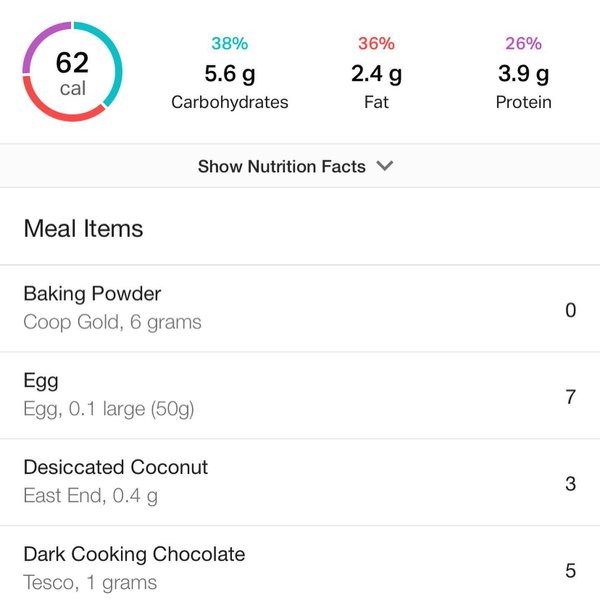Select the Desiccated Coconut entry
This screenshot has height=600, width=600.
(x=115, y=467)
